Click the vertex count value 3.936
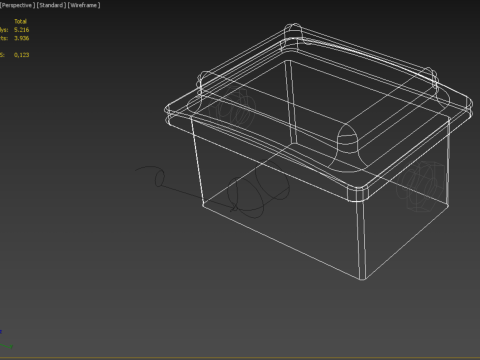 (x=22, y=38)
